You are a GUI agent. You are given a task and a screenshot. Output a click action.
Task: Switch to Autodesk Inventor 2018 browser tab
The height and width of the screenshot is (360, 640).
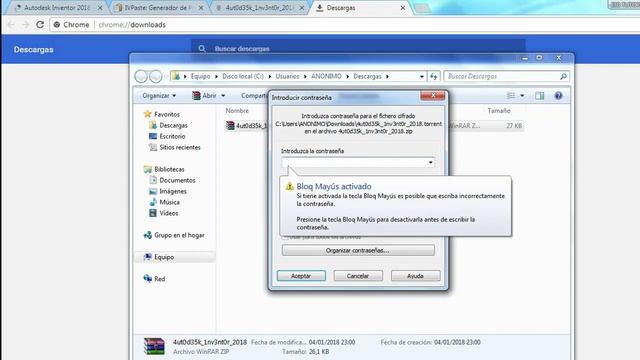(57, 8)
